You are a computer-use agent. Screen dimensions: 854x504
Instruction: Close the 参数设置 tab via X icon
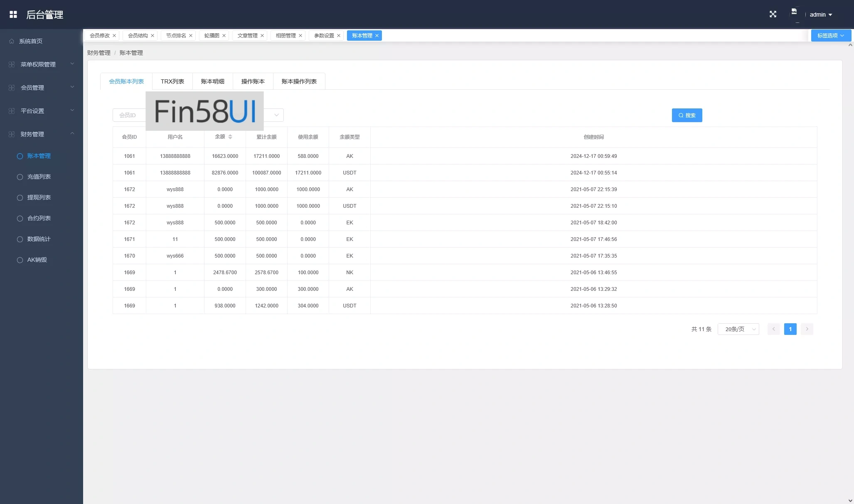click(x=339, y=36)
